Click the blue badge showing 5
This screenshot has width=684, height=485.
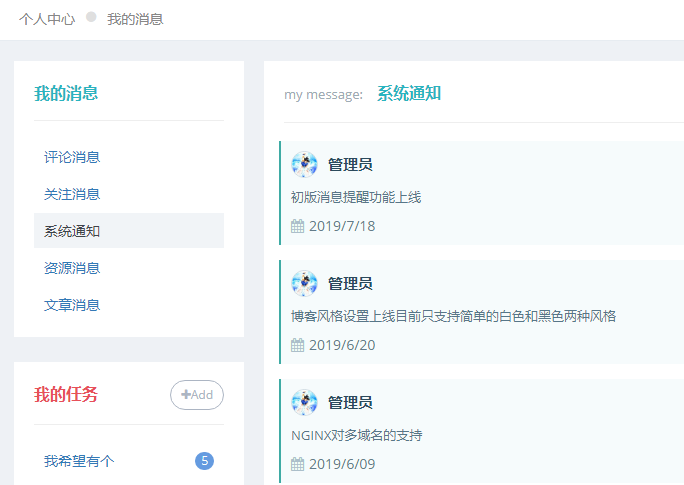click(x=204, y=461)
